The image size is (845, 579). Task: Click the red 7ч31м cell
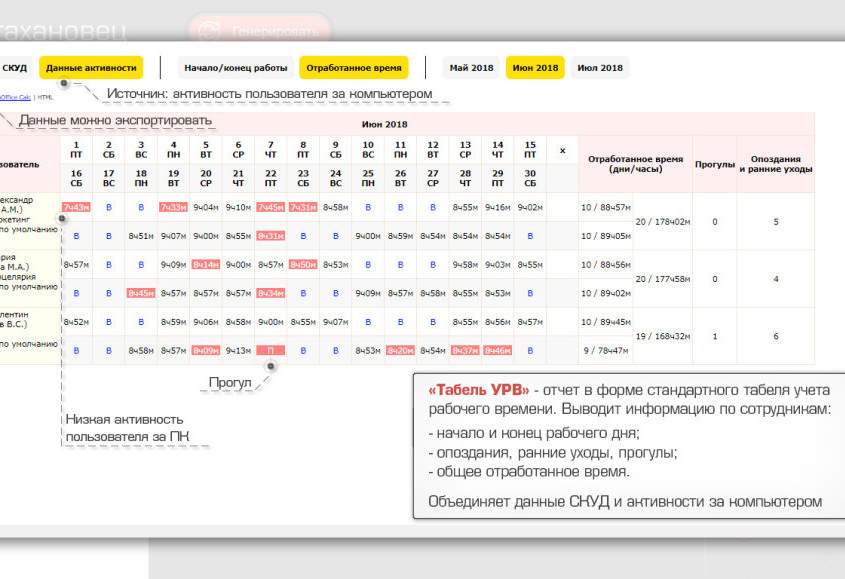click(x=303, y=208)
